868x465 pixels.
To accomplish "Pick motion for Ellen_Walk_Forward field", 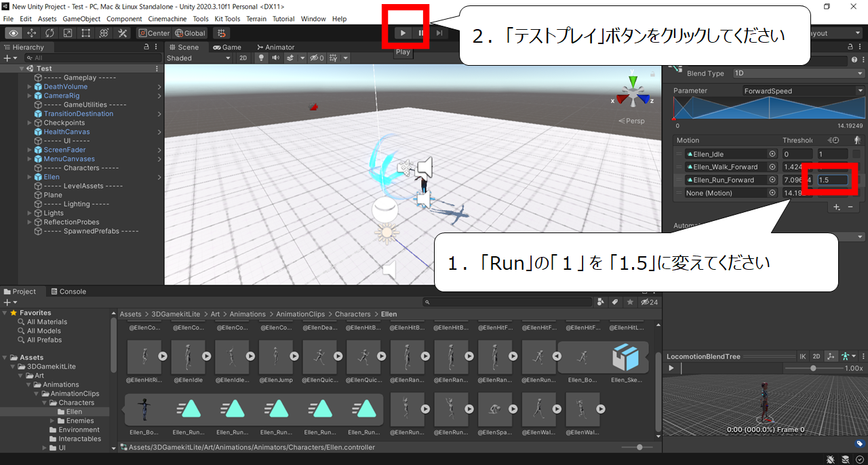I will click(x=772, y=167).
